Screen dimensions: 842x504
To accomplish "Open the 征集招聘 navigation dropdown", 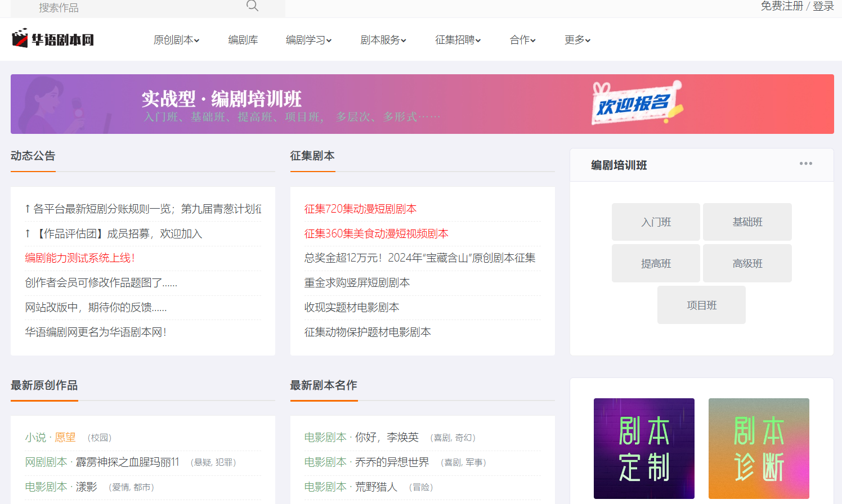I will click(x=458, y=40).
